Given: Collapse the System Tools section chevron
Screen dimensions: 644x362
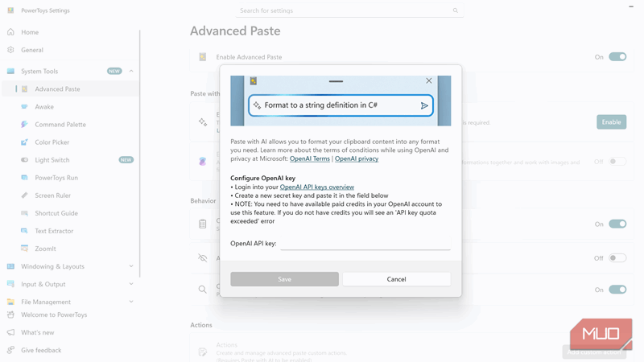Looking at the screenshot, I should [x=131, y=71].
